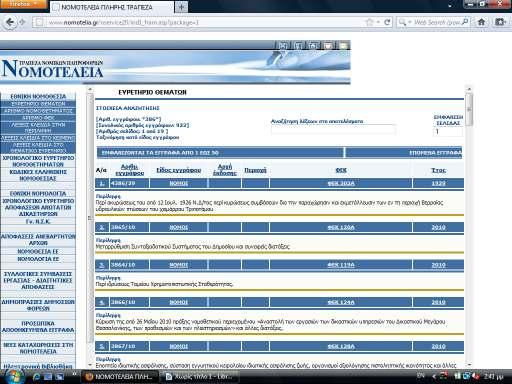
Task: Bookmark this page with the star icon
Action: pos(369,22)
